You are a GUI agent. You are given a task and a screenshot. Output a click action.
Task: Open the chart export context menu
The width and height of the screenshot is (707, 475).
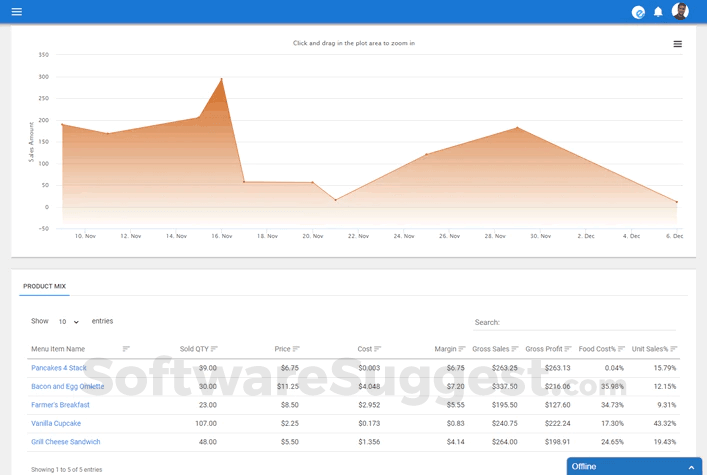coord(677,44)
